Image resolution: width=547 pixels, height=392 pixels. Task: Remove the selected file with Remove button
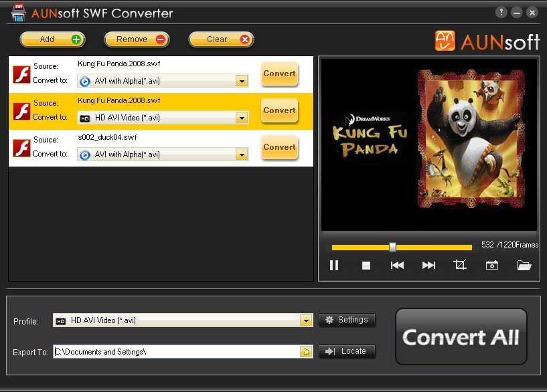point(137,39)
